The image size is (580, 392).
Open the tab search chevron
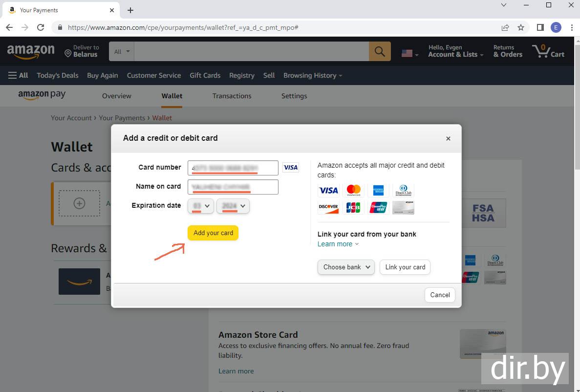click(x=503, y=5)
